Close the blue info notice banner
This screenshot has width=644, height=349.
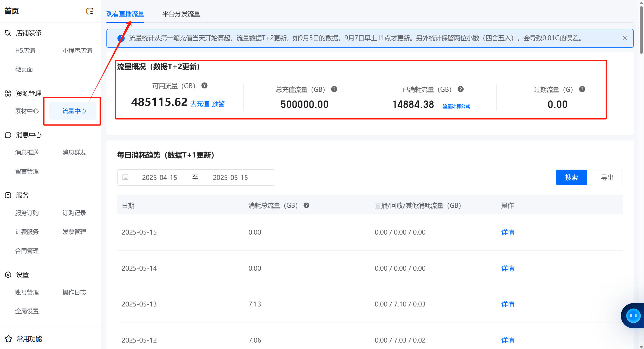tap(625, 38)
